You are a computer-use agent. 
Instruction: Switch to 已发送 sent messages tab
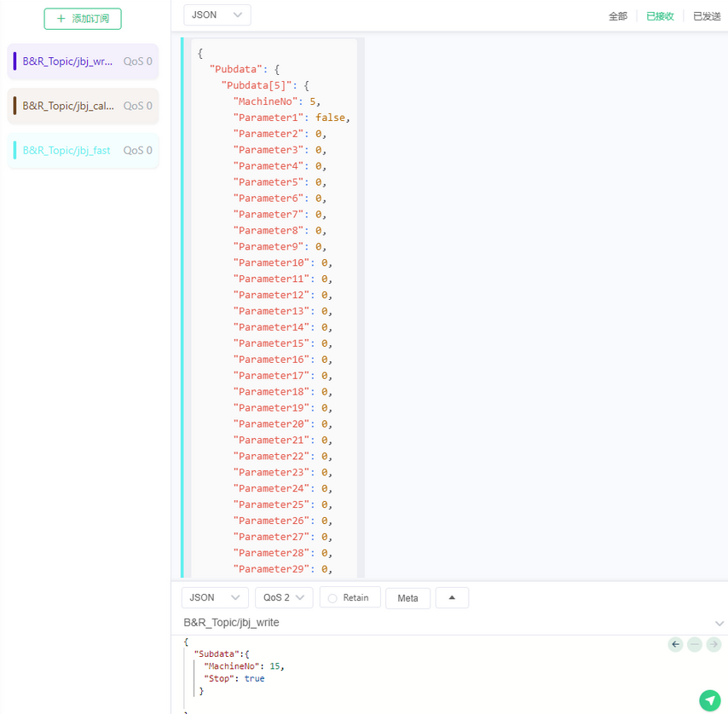706,16
